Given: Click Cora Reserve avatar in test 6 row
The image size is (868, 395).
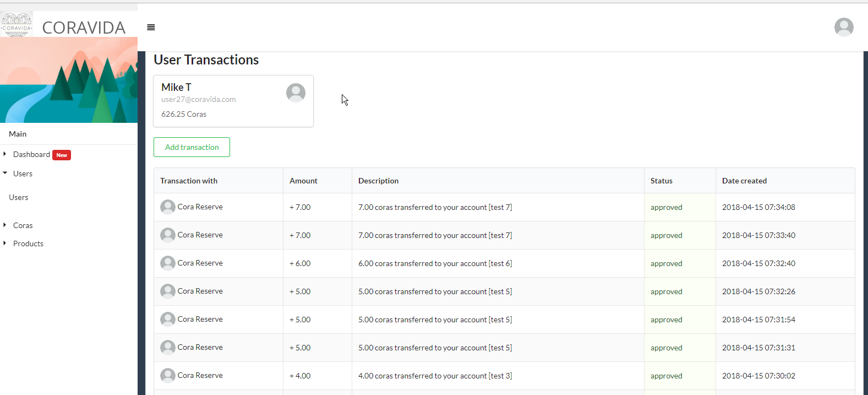Looking at the screenshot, I should tap(168, 263).
